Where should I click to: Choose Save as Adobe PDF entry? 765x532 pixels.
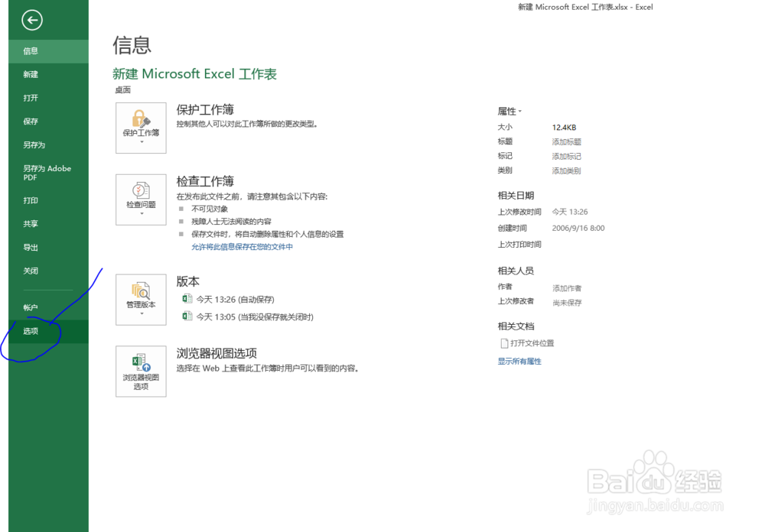tap(48, 173)
